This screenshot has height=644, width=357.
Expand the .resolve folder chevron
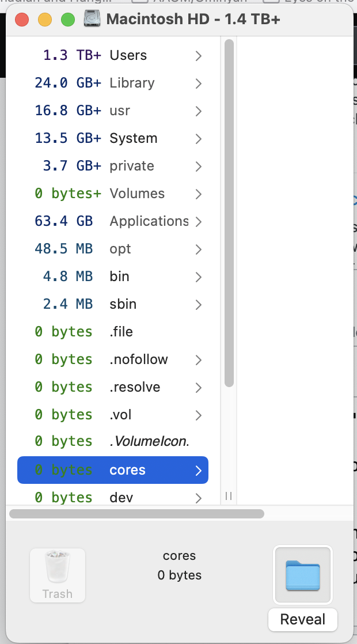click(199, 387)
